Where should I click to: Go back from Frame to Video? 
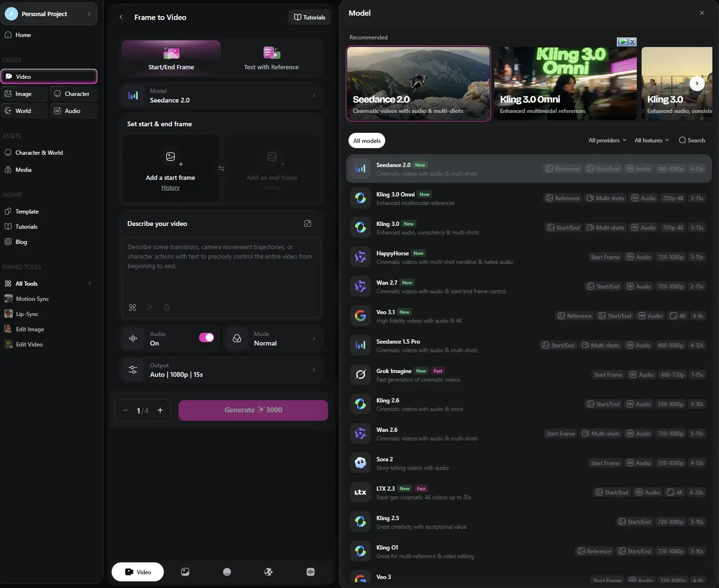click(x=121, y=17)
